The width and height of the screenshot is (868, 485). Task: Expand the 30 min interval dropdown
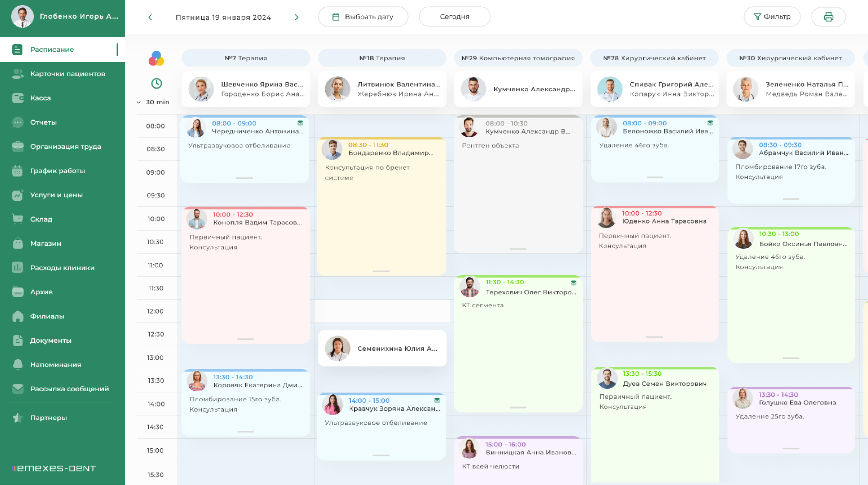tap(153, 102)
